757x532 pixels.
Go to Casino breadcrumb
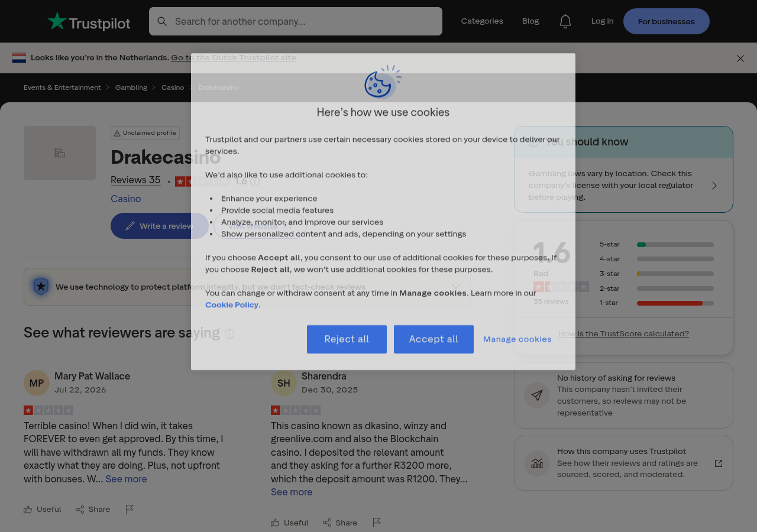click(x=173, y=87)
